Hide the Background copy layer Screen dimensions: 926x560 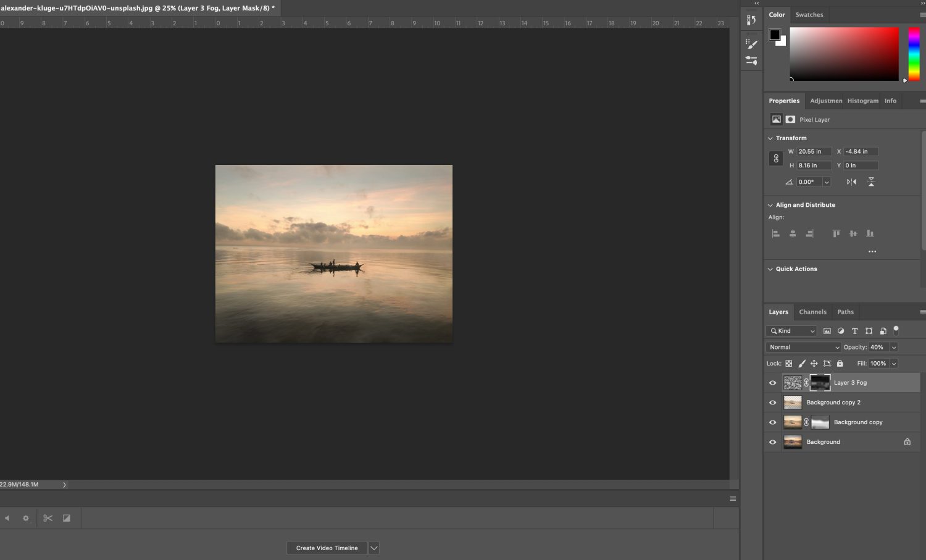pos(772,422)
